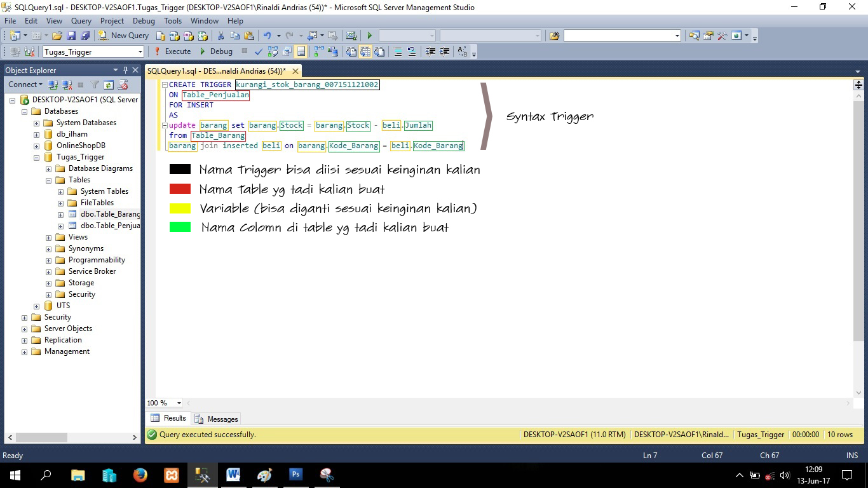Click the Object Explorer filter icon
The image size is (868, 488).
(95, 85)
